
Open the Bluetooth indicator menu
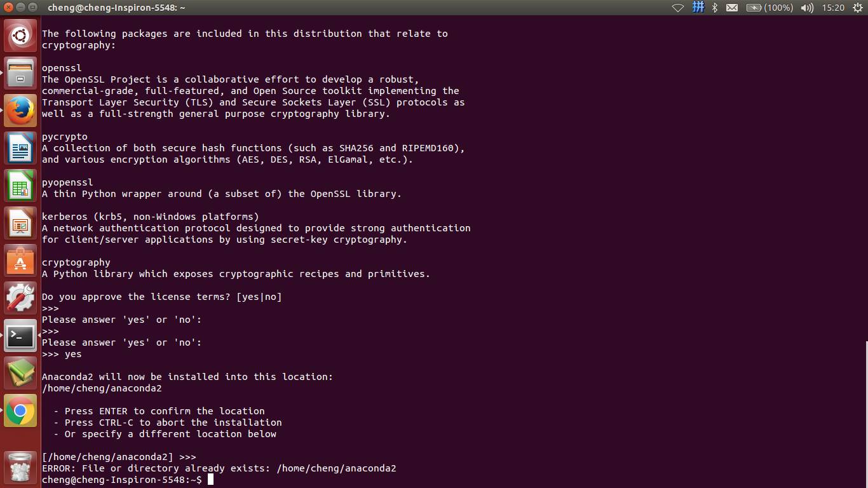715,8
